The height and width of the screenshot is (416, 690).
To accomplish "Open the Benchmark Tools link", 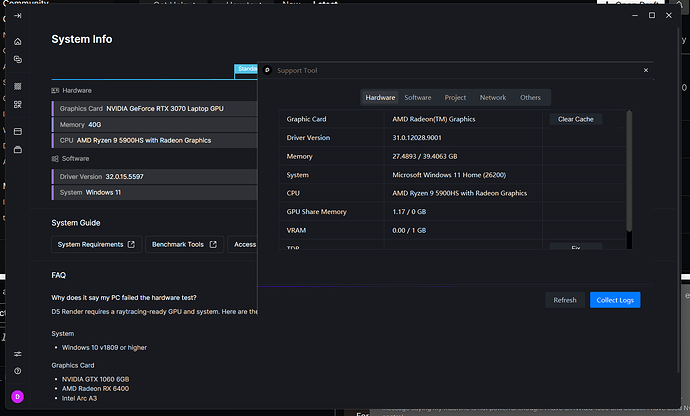I will point(184,244).
